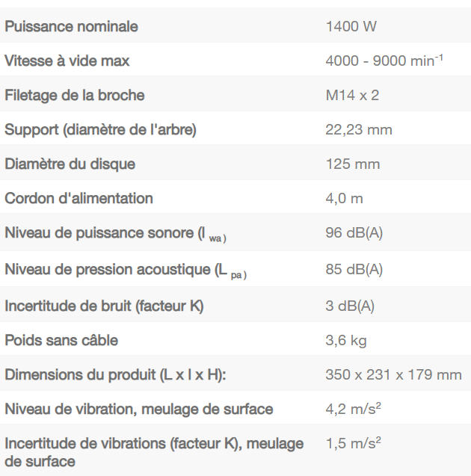Click the "Support (diamètre de l'arbre)" label
Screen dimensions: 471x476
click(x=101, y=130)
